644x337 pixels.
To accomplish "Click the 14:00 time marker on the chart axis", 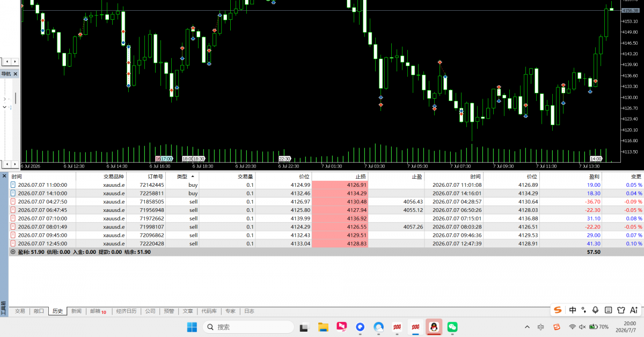I will tap(596, 159).
